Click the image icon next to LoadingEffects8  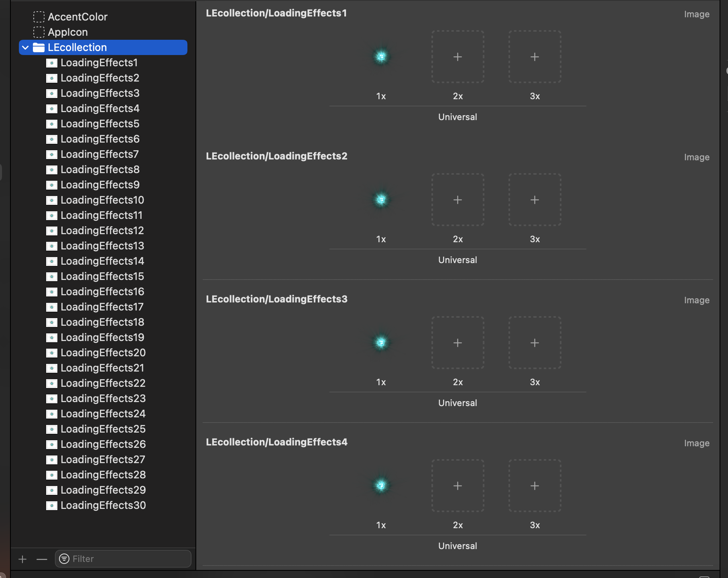(51, 170)
